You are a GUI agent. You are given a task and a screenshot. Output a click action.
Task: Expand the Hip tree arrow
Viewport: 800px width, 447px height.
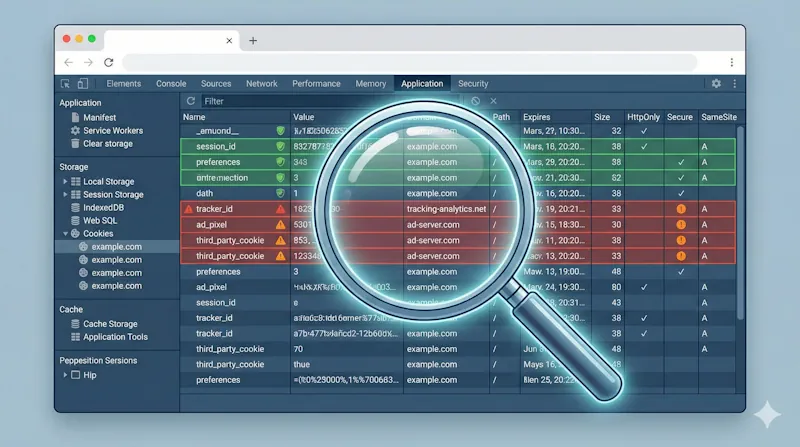pyautogui.click(x=65, y=375)
